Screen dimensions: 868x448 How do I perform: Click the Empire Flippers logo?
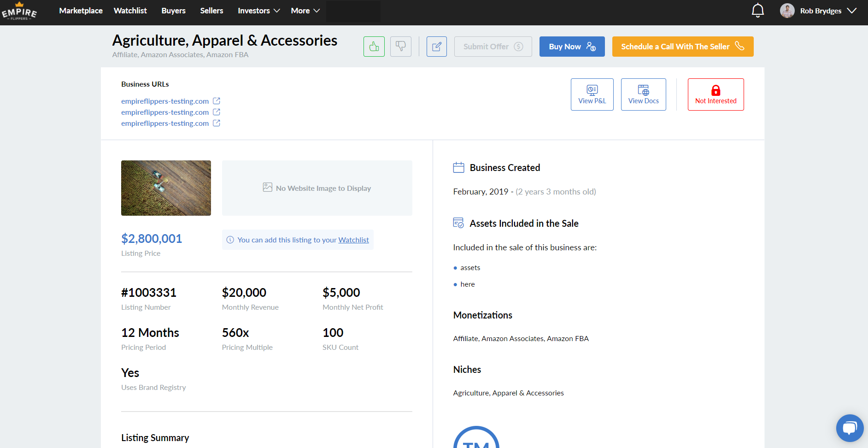(x=19, y=11)
